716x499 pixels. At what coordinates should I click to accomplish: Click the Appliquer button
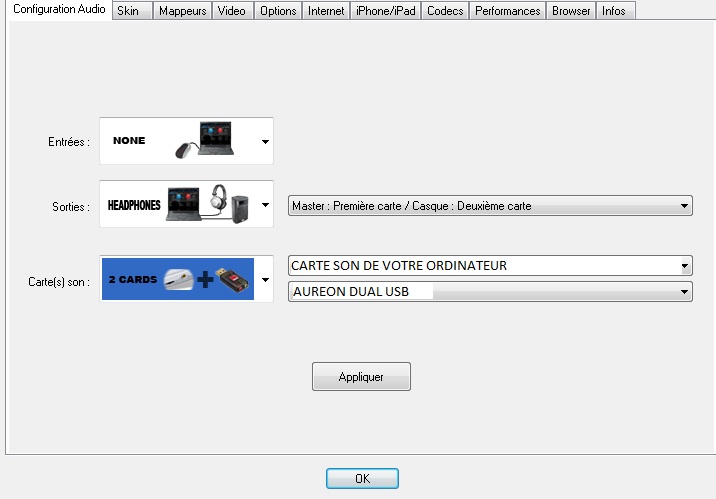coord(361,377)
